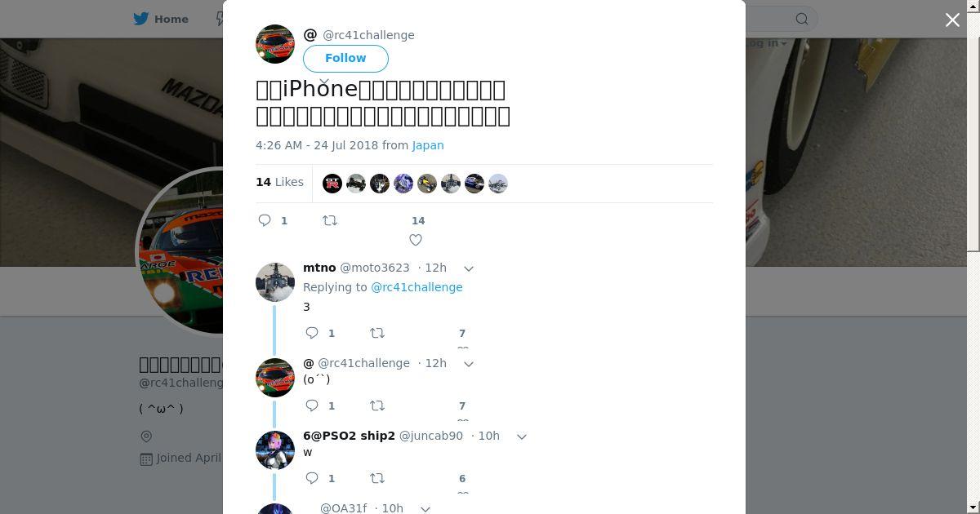
Task: View the list of 14 Likes
Action: tap(279, 182)
